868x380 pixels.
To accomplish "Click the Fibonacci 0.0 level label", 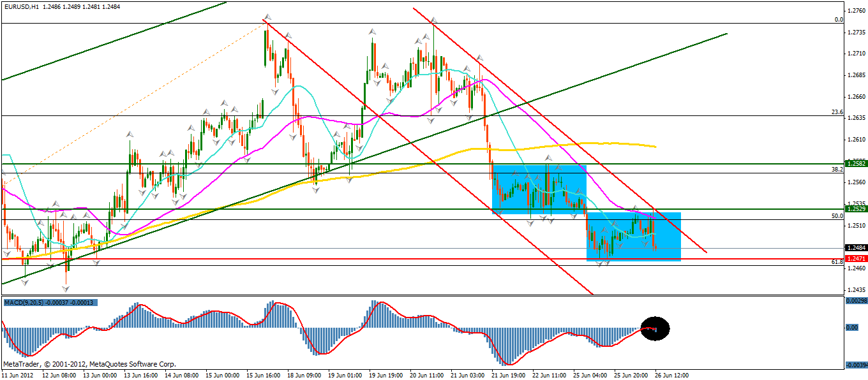I will (x=839, y=20).
